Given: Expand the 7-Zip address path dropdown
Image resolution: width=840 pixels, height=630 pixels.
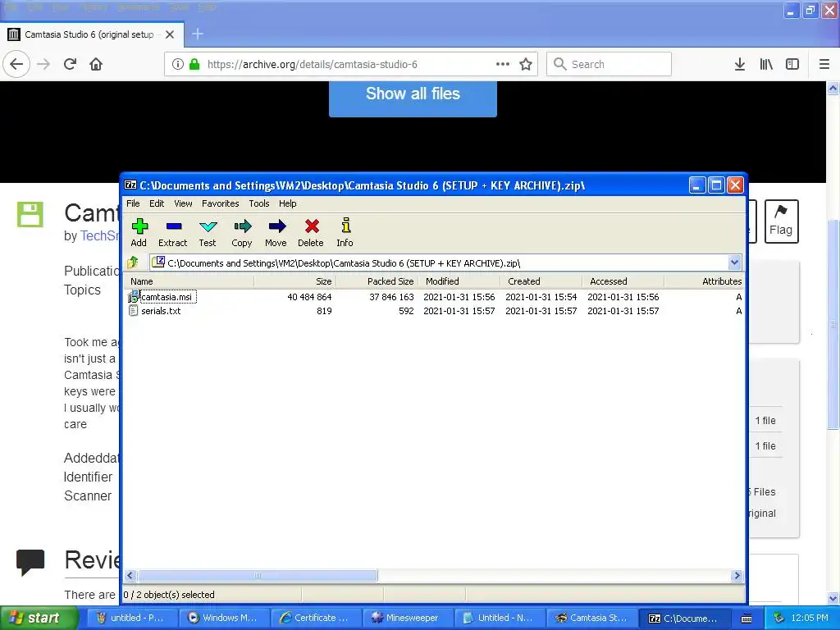Looking at the screenshot, I should (734, 262).
